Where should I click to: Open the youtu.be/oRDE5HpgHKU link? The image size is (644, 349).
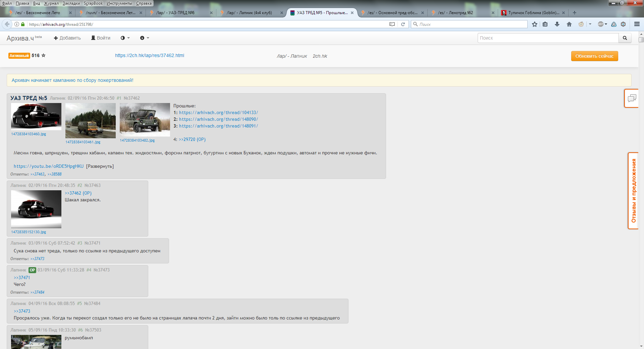coord(49,166)
